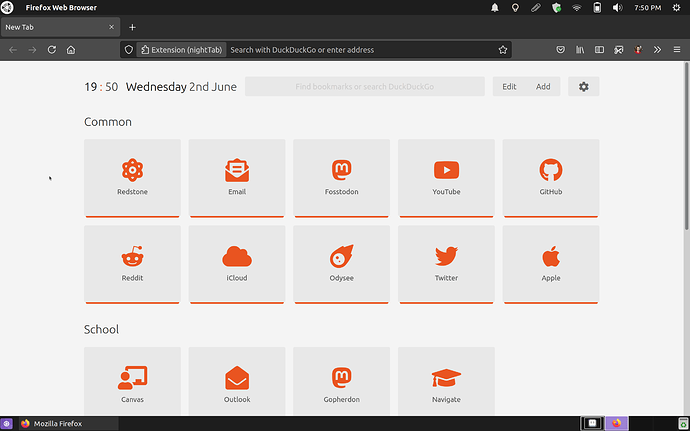Click the page vertical scrollbar
This screenshot has width=690, height=431.
(x=686, y=146)
